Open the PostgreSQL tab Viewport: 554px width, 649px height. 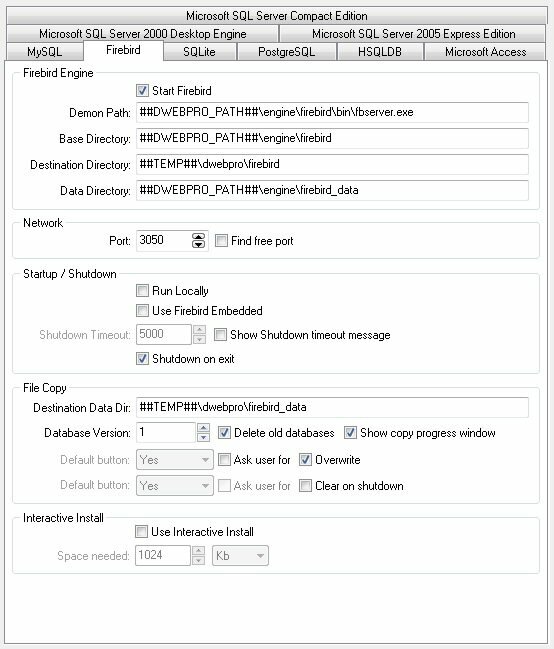tap(287, 52)
